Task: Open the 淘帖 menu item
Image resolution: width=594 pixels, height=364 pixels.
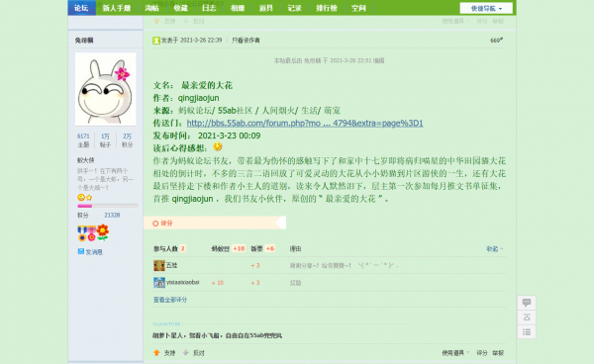Action: pyautogui.click(x=151, y=8)
